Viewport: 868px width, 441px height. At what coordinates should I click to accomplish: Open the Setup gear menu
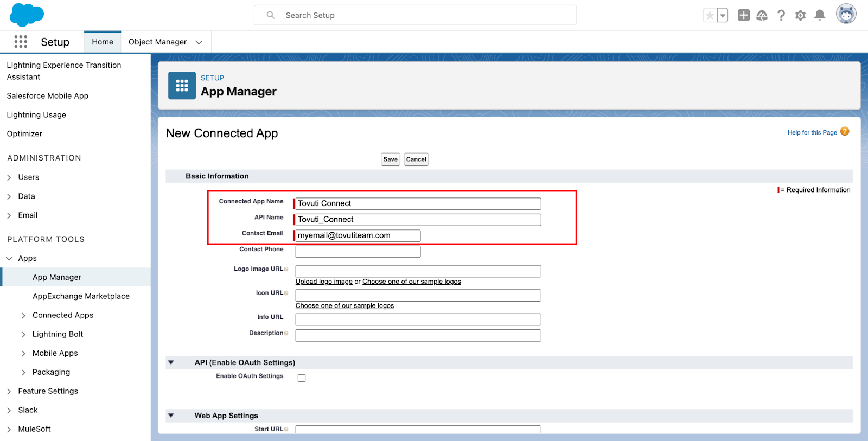point(800,15)
